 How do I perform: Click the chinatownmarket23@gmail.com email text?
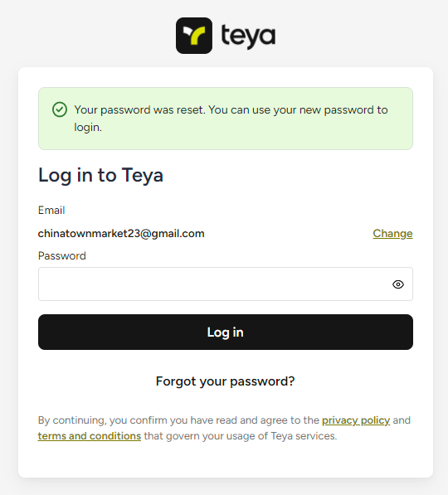pyautogui.click(x=121, y=234)
